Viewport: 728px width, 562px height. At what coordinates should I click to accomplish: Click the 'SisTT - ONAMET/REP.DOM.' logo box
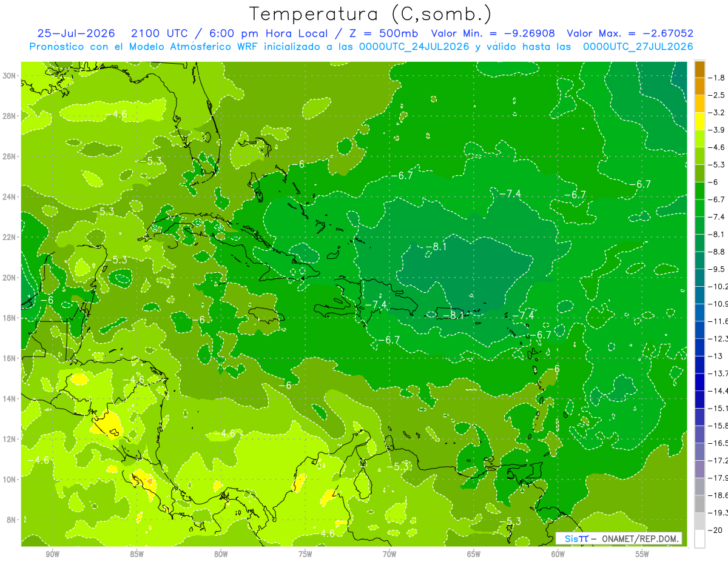[619, 538]
